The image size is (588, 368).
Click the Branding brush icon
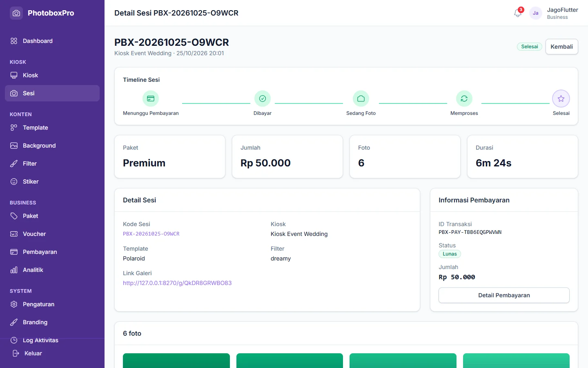tap(14, 322)
